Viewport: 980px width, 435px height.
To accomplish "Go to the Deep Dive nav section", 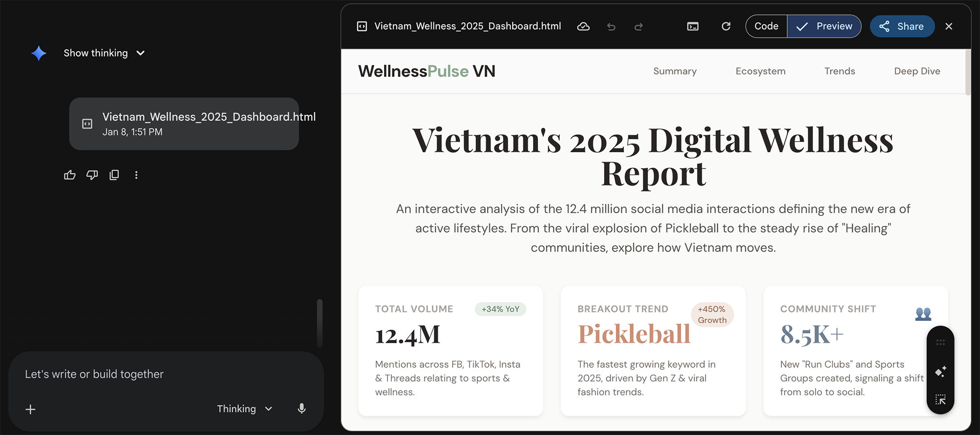I will coord(917,71).
